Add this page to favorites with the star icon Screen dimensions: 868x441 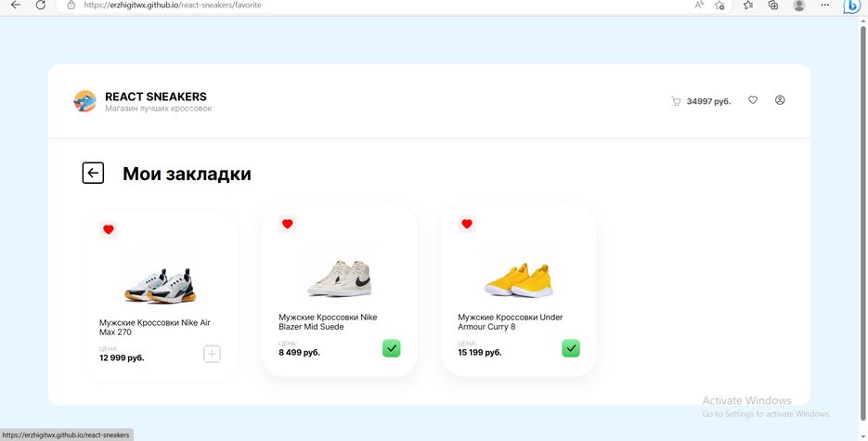[719, 5]
